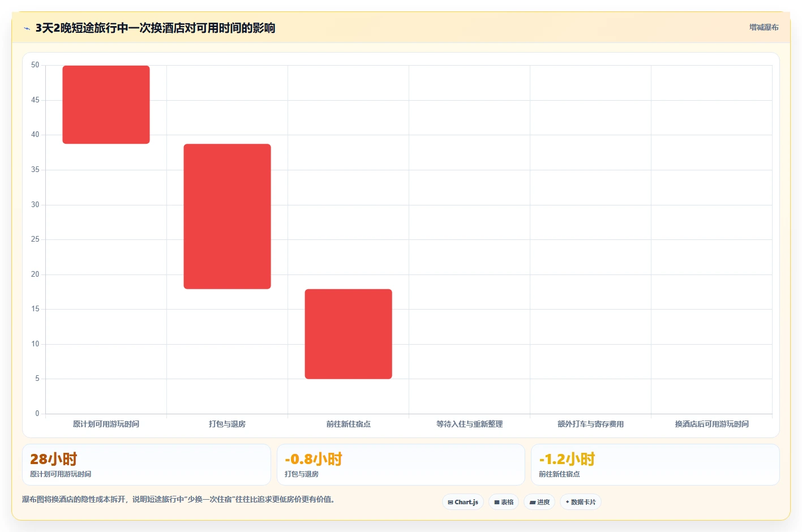The image size is (802, 532).
Task: Click the red bar for 原计划可用游玩时间
Action: click(x=106, y=105)
